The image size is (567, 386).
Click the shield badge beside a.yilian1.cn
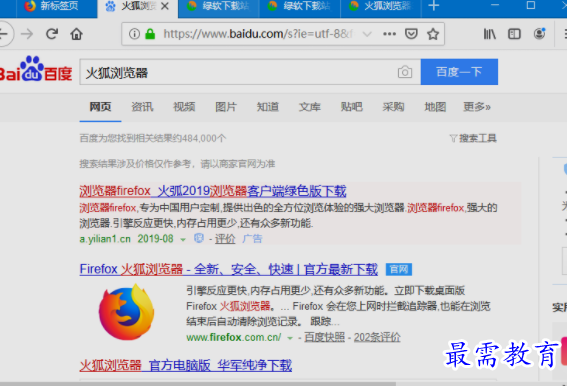point(199,238)
